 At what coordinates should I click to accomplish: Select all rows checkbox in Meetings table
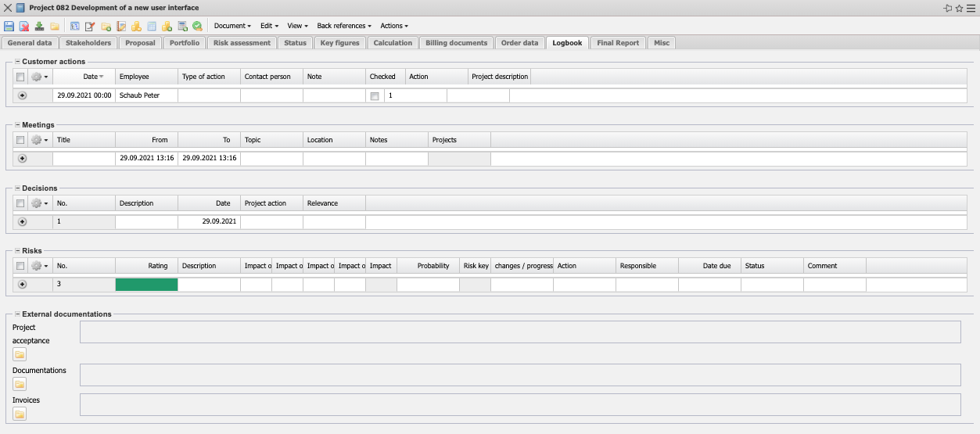[20, 140]
